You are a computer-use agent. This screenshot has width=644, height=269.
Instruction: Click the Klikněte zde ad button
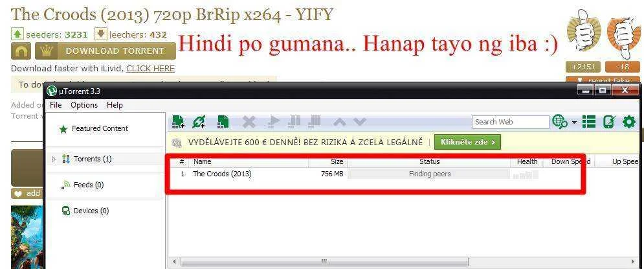(x=467, y=143)
